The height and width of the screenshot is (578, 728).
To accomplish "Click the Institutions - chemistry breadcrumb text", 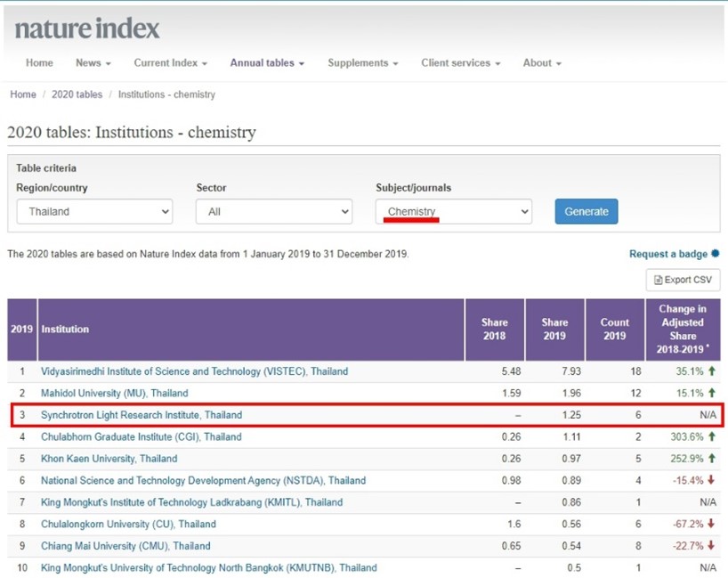I will coord(166,94).
